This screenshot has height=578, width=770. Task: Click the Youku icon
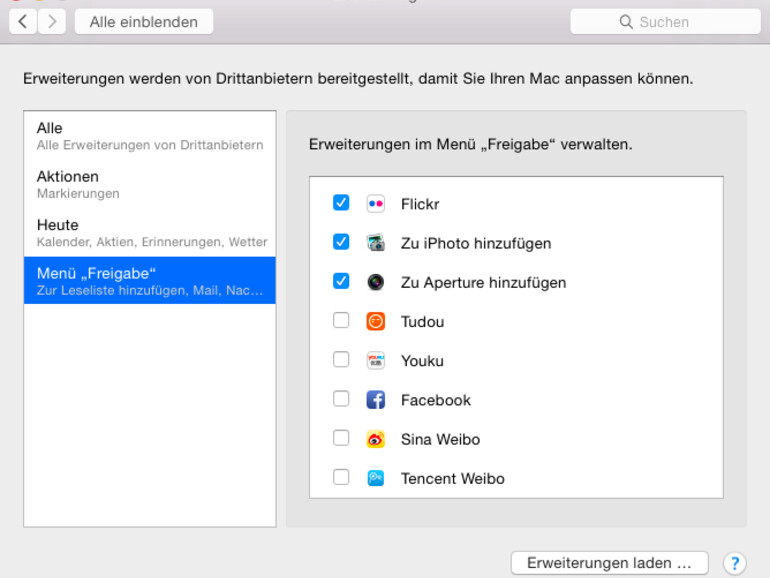point(376,360)
